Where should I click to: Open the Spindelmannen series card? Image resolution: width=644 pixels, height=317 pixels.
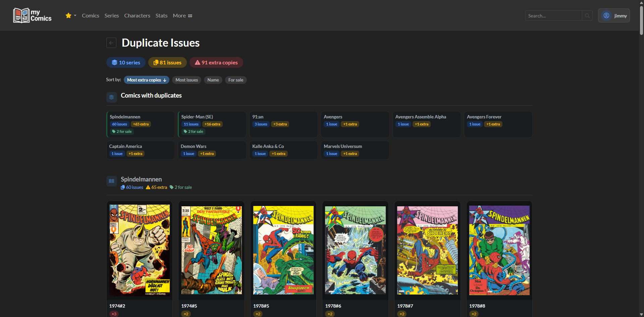point(141,124)
